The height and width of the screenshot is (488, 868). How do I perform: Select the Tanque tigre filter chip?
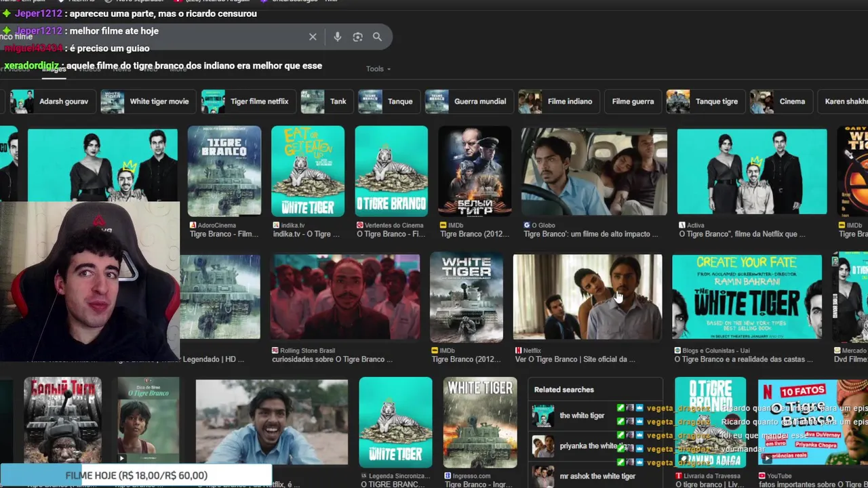705,102
